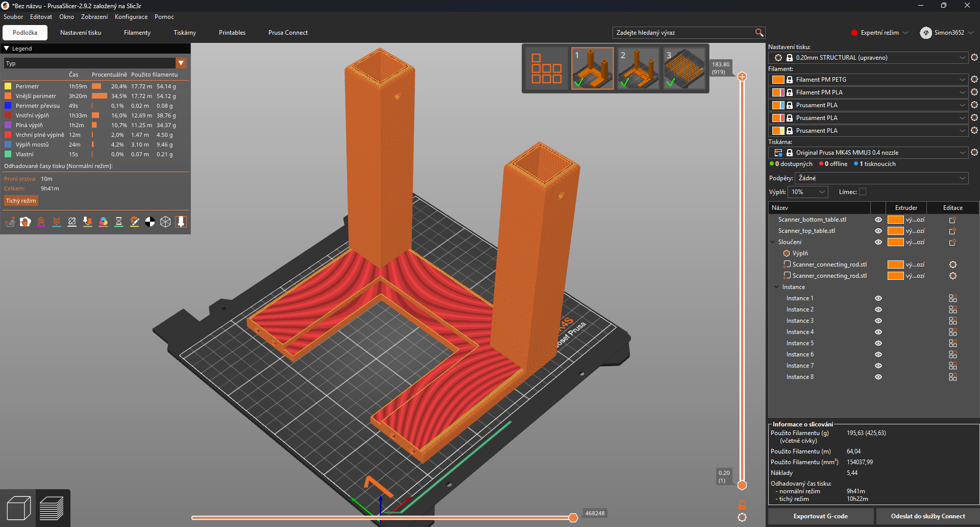This screenshot has width=980, height=527.
Task: Click the search magnifier icon
Action: coord(759,33)
